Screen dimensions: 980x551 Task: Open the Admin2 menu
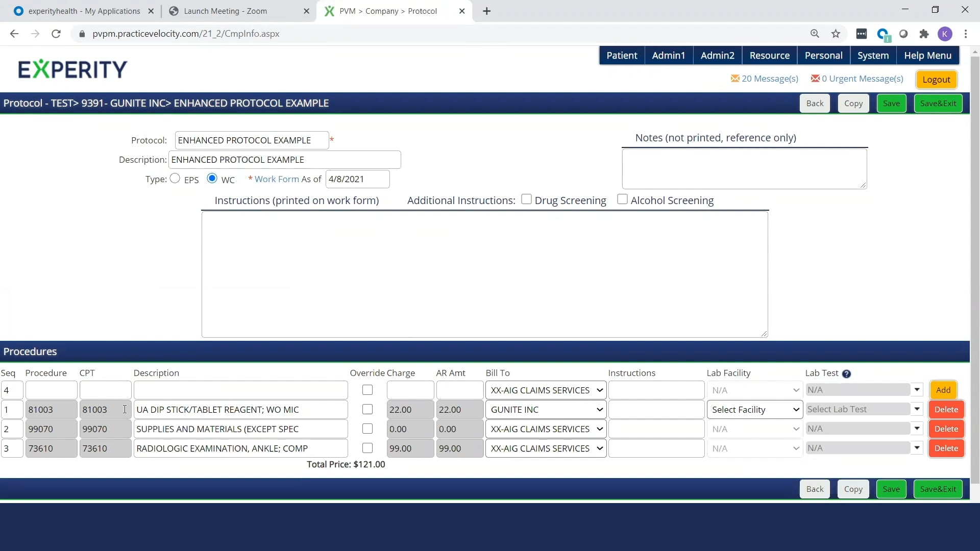tap(717, 56)
